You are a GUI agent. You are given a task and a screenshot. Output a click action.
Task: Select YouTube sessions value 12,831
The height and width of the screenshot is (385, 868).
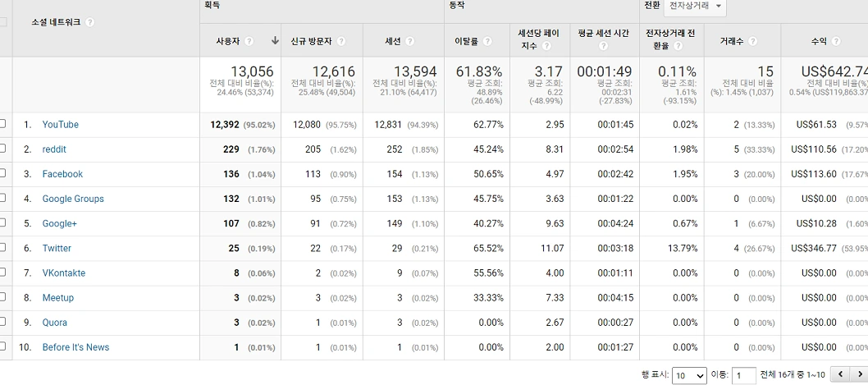[x=388, y=125]
